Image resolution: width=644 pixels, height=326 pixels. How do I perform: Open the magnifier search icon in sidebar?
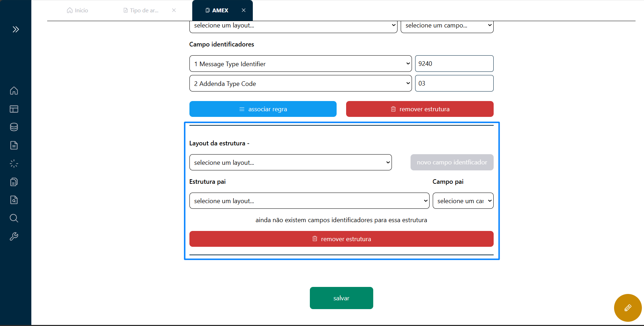[14, 218]
